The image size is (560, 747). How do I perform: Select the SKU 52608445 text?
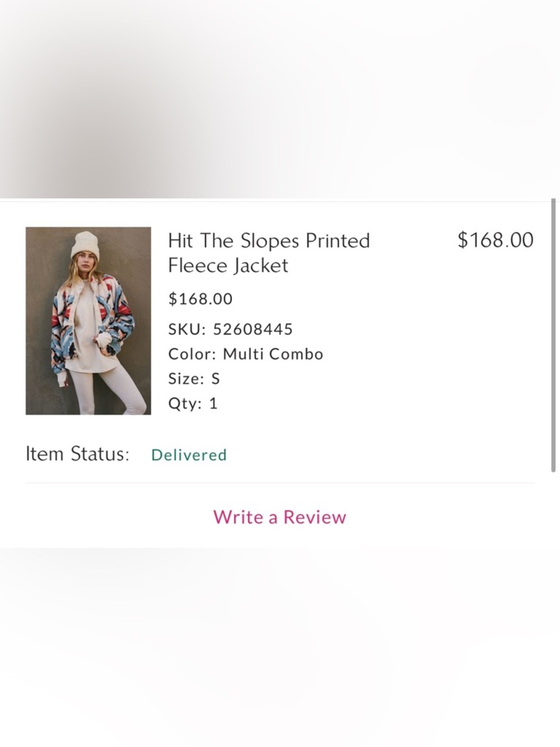pos(231,329)
